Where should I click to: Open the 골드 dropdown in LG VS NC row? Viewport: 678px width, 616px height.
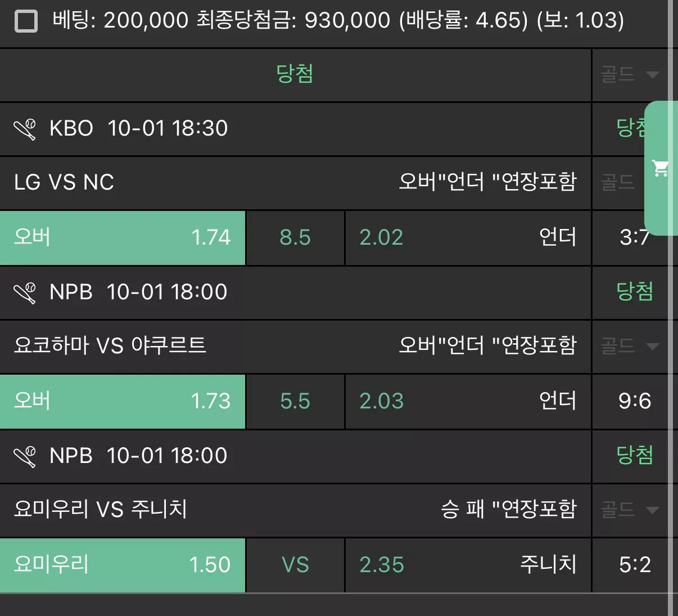(x=618, y=182)
